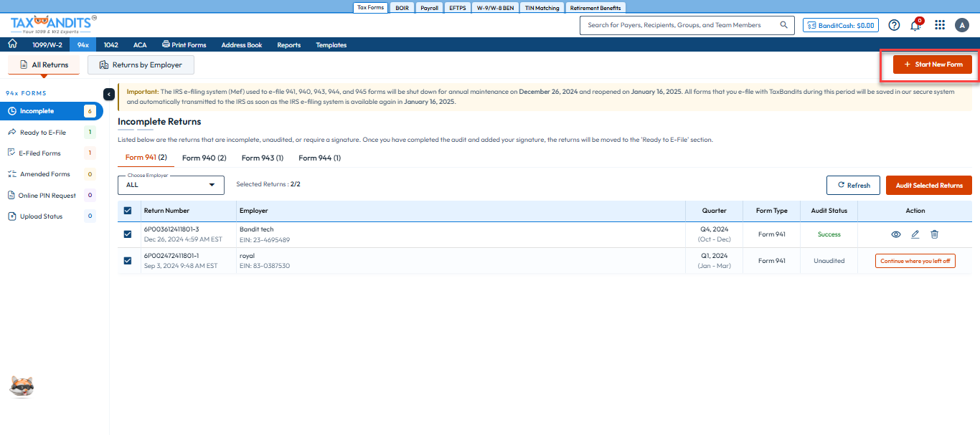
Task: Click Audit Selected Returns button
Action: (x=929, y=185)
